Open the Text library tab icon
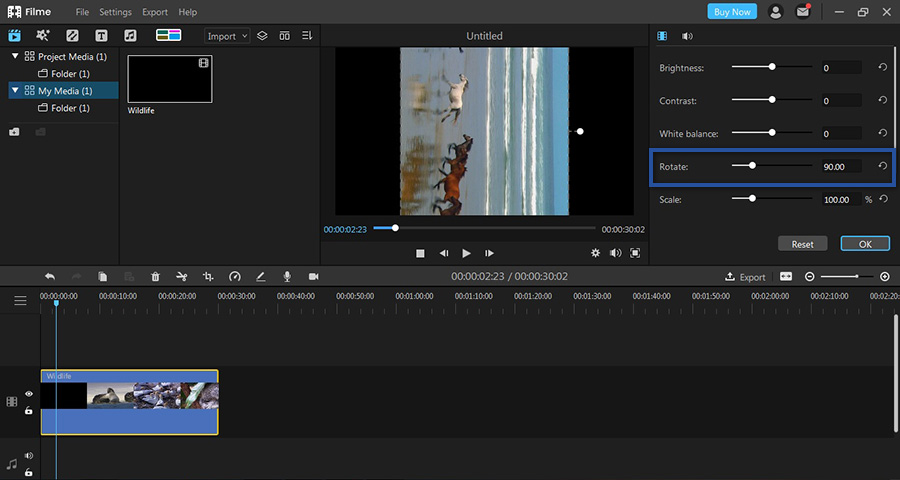The width and height of the screenshot is (900, 480). (x=101, y=36)
